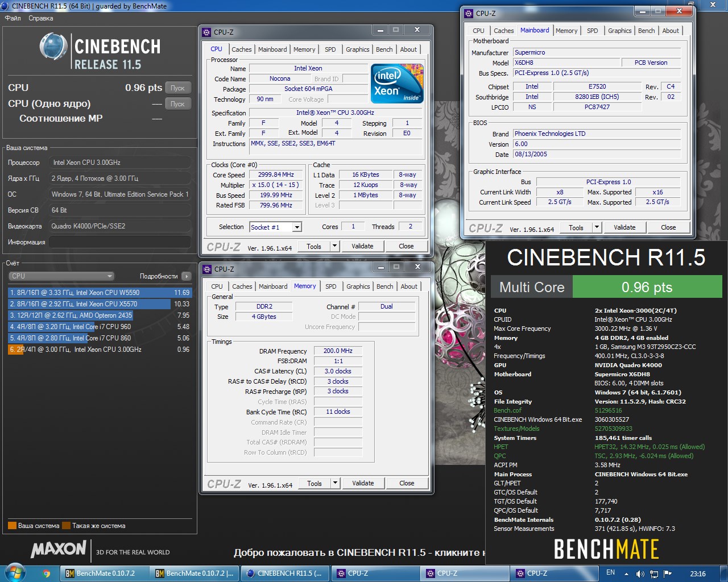Click the Cinebench globe logo
Screen dimensions: 728x582
click(x=53, y=46)
